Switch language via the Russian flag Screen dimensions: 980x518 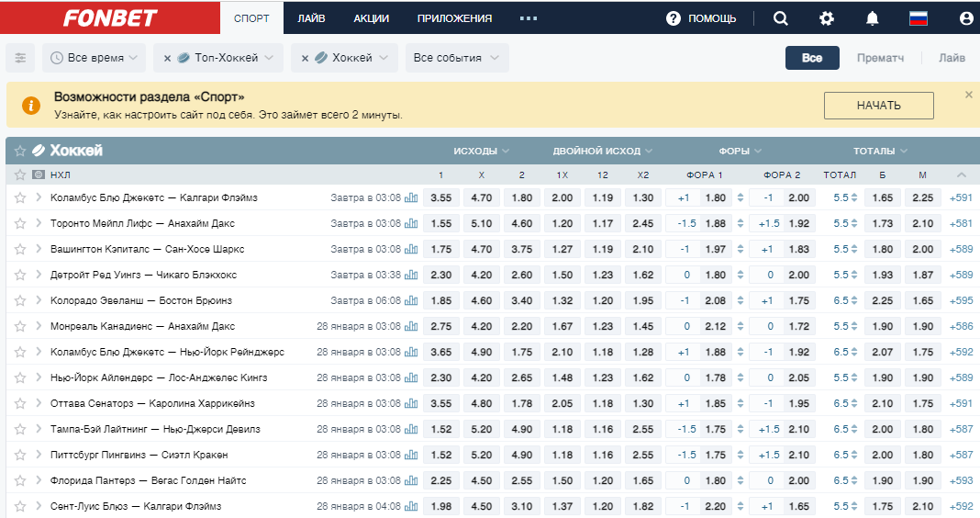click(919, 18)
